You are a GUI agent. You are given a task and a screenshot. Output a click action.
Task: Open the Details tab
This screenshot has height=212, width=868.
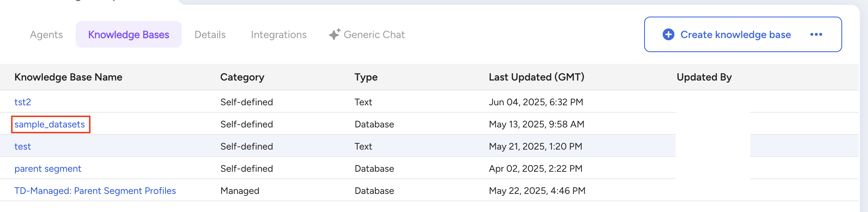click(x=210, y=34)
